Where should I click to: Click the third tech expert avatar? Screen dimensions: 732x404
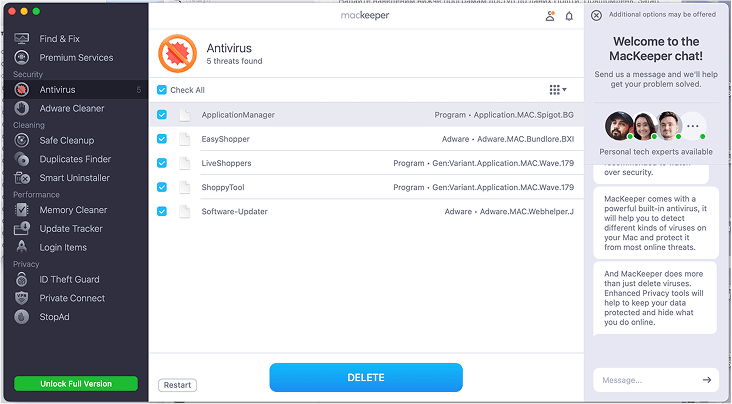(x=669, y=126)
